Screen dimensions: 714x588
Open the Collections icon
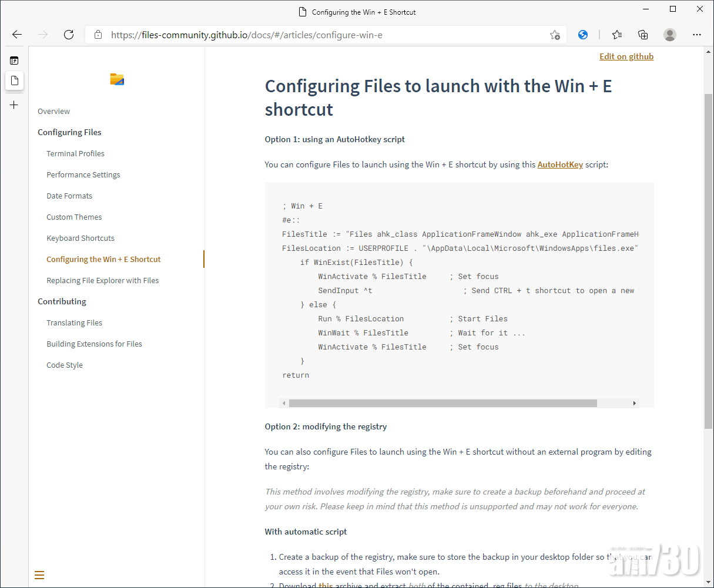pos(643,35)
